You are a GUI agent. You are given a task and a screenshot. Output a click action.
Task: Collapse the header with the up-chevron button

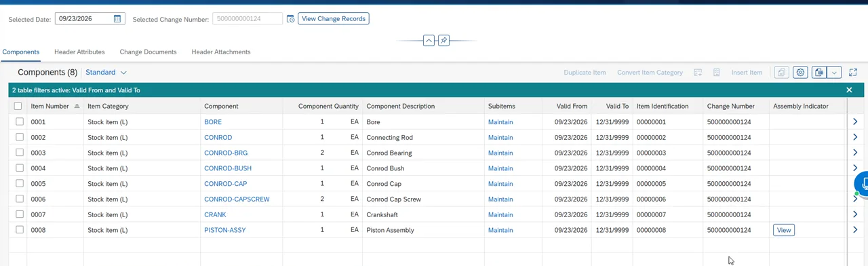pyautogui.click(x=429, y=41)
